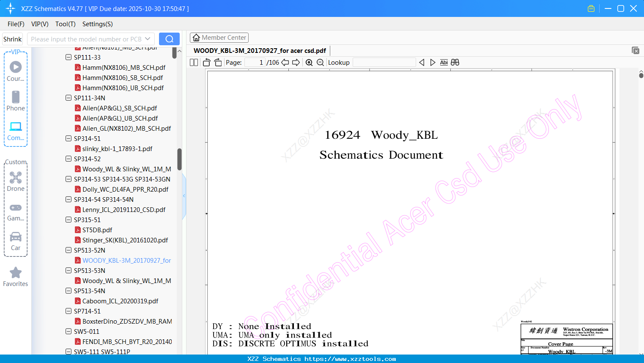Collapse the SP315-51 tree node

coord(69,220)
